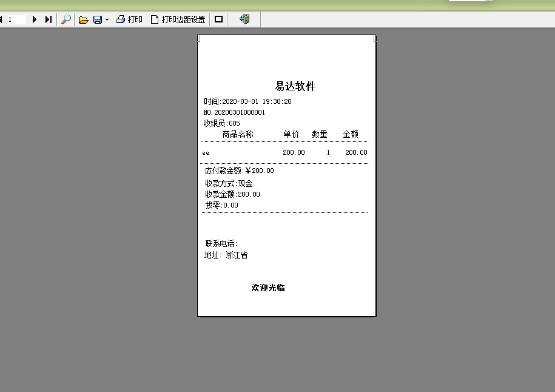
Task: Click the magnifier zoom icon
Action: click(66, 19)
